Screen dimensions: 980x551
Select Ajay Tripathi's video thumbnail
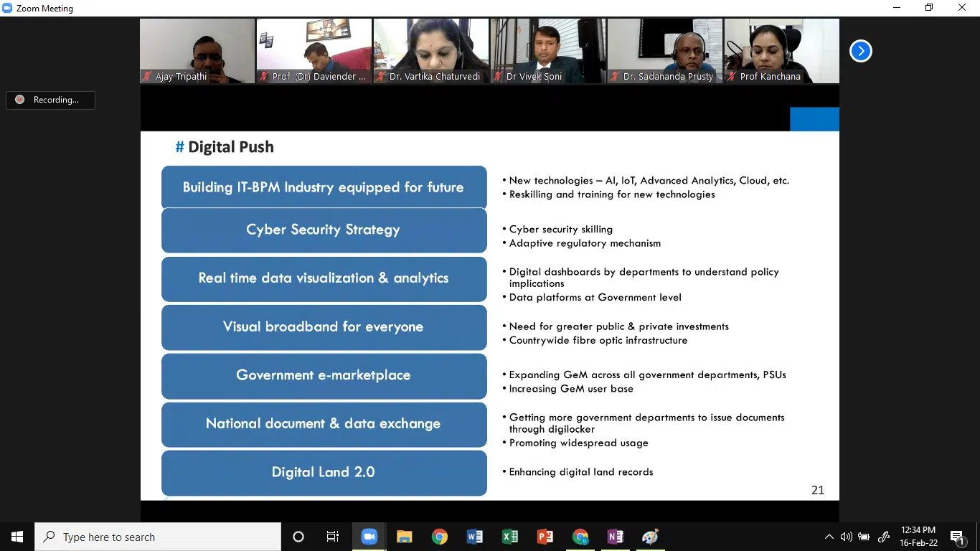pos(197,51)
